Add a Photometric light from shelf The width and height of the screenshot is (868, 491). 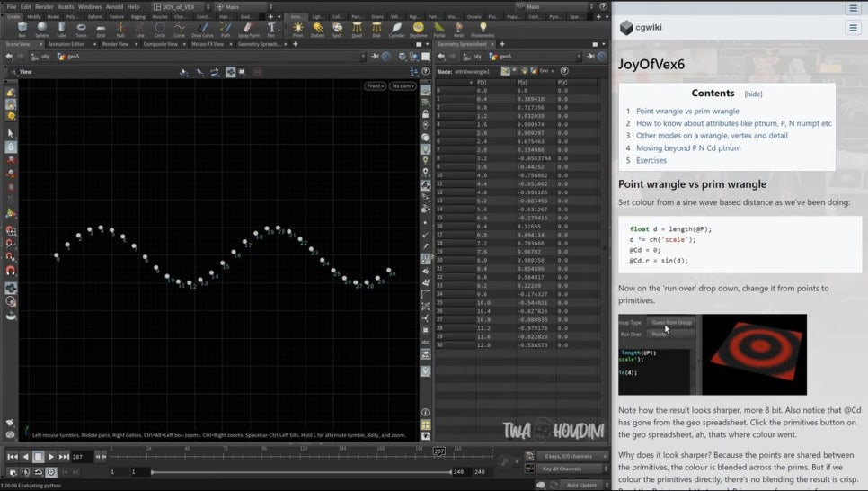(x=483, y=30)
